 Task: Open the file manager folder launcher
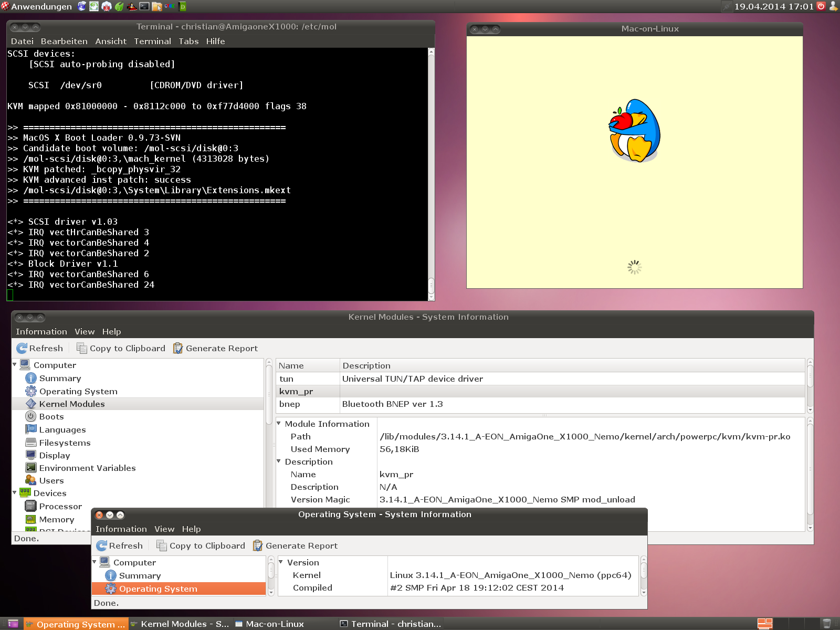tap(157, 6)
